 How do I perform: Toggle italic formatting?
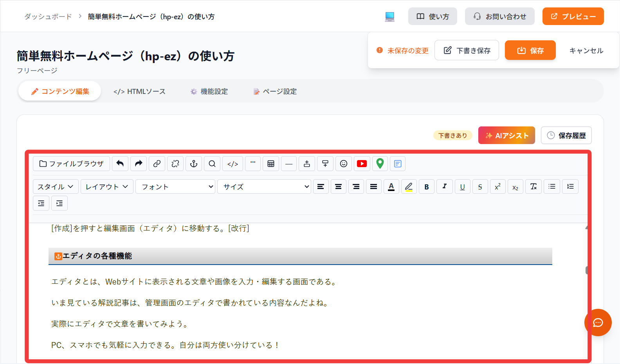[445, 187]
